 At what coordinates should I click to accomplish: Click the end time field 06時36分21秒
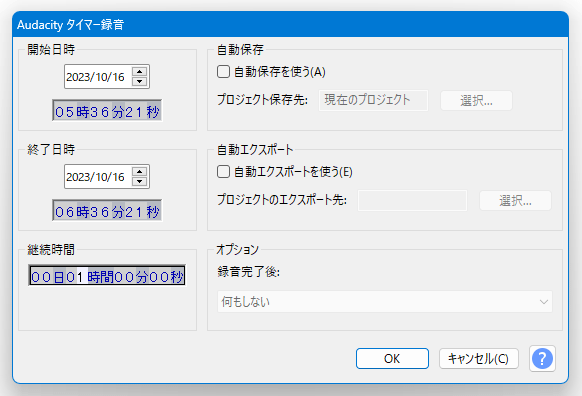click(x=107, y=210)
